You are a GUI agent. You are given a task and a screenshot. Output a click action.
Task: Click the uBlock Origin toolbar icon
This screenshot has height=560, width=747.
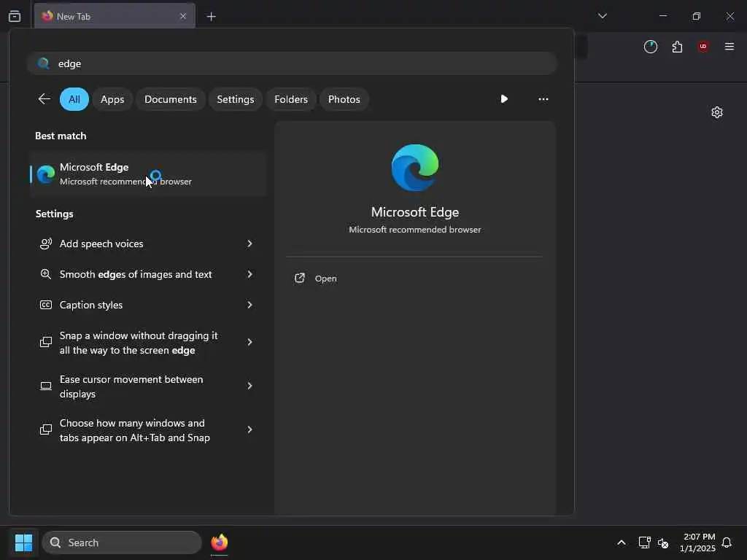[x=703, y=47]
